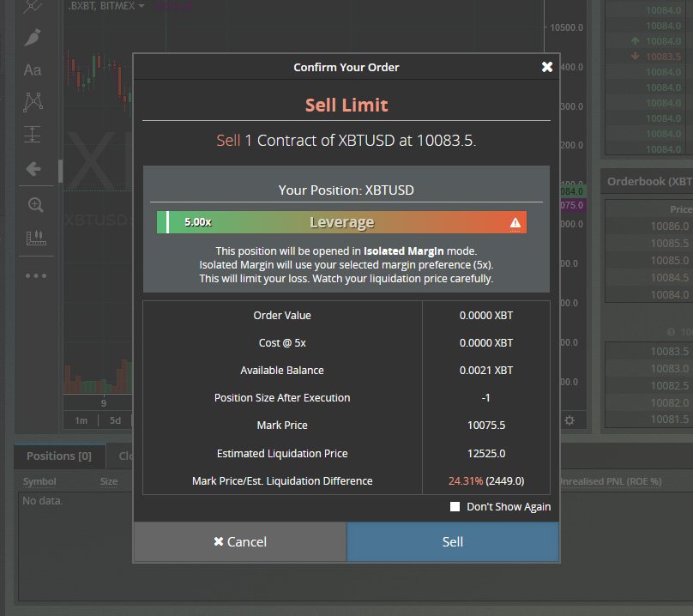The height and width of the screenshot is (616, 693).
Task: Click orderbook price 10082.5
Action: click(669, 385)
